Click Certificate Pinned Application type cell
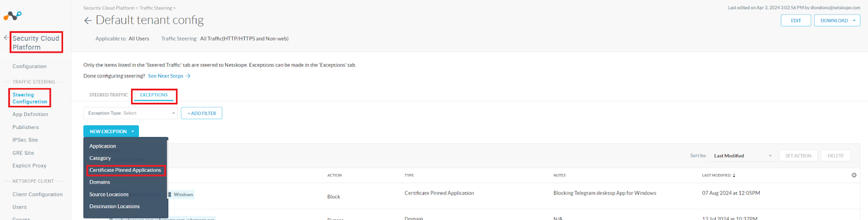Viewport: 868px width, 220px height. click(439, 193)
